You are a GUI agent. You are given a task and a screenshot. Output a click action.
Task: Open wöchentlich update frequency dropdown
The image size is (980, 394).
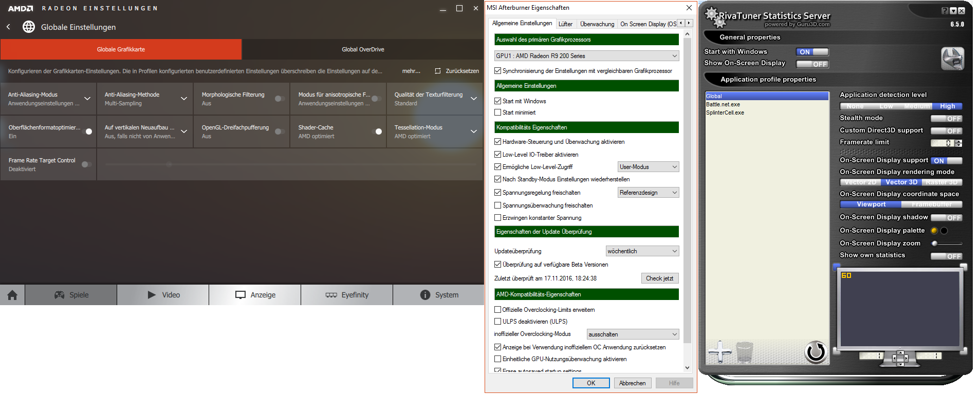(x=642, y=251)
